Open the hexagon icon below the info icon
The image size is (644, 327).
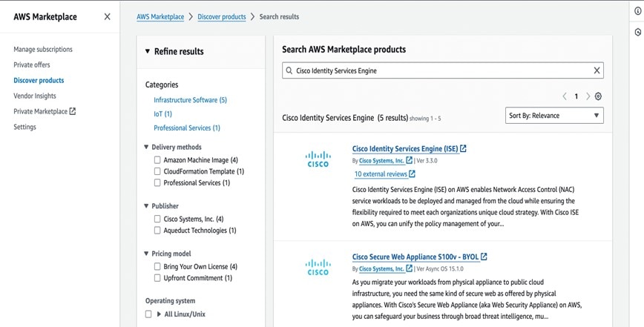click(x=638, y=32)
